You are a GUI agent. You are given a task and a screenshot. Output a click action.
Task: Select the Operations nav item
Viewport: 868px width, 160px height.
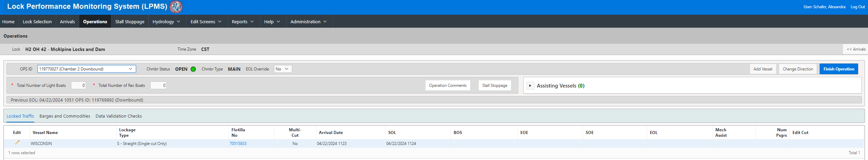click(x=95, y=22)
